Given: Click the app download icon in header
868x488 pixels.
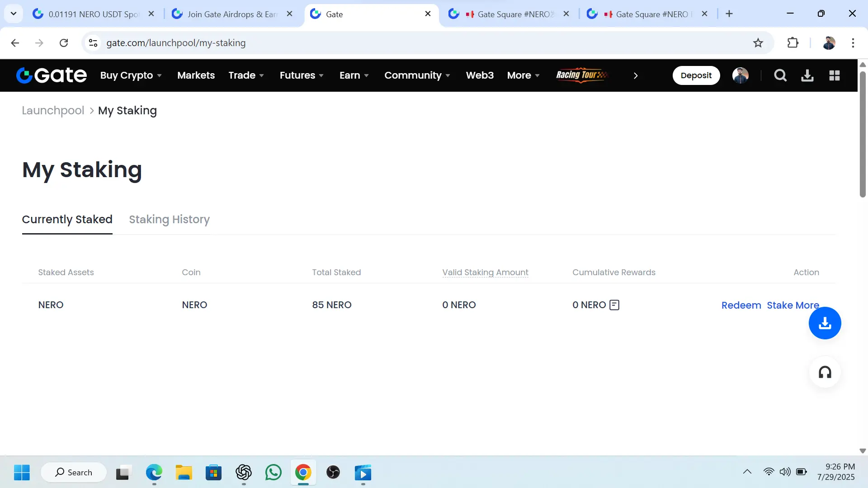Looking at the screenshot, I should [807, 75].
